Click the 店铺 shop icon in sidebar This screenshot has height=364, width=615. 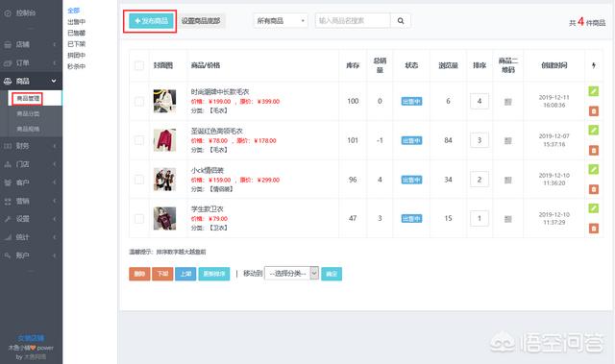(8, 45)
